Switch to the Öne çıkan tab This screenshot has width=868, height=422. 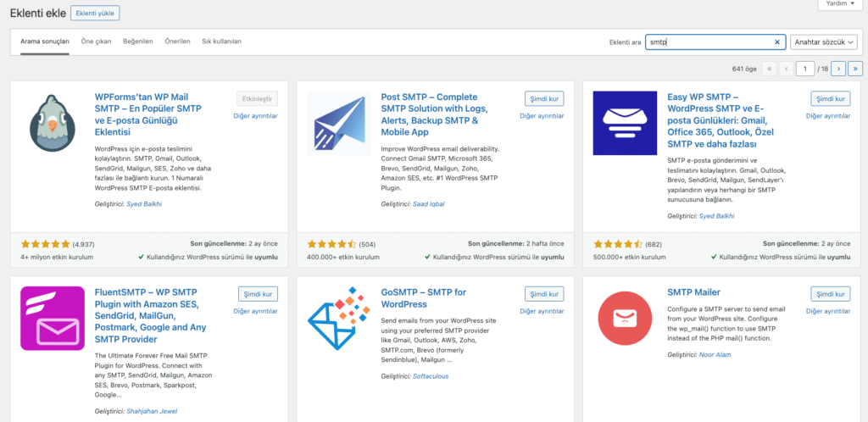pyautogui.click(x=96, y=42)
